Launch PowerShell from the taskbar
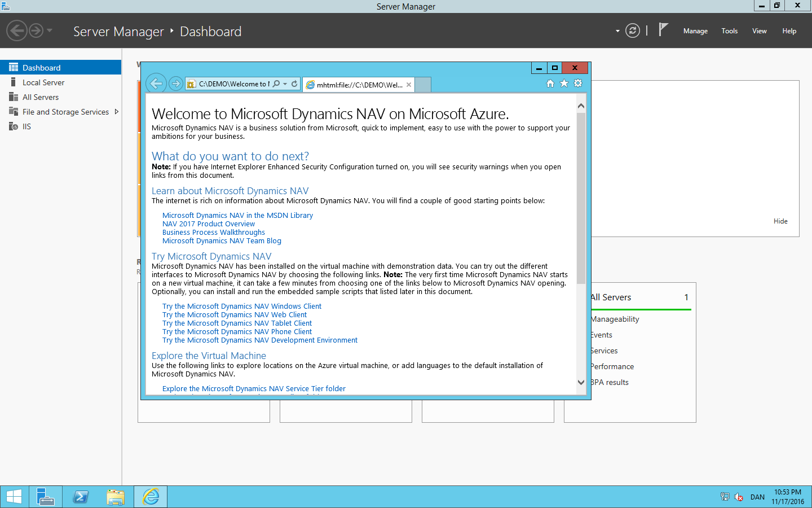Image resolution: width=812 pixels, height=508 pixels. click(81, 497)
